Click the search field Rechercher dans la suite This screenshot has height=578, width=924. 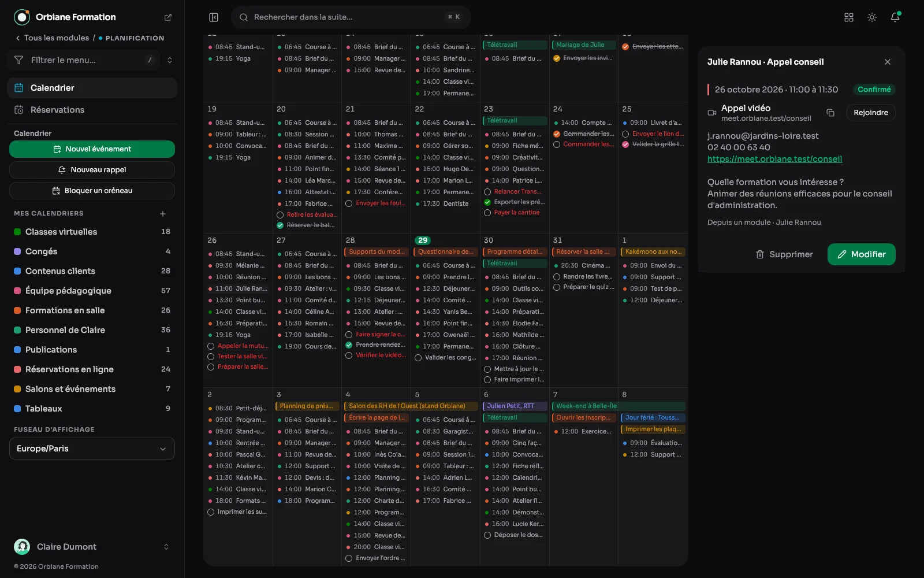pos(351,17)
